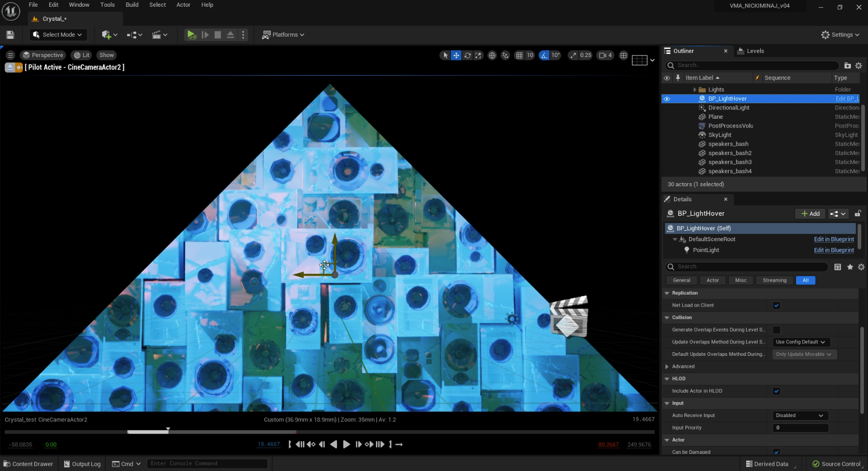868x471 pixels.
Task: Open the Select Mode dropdown
Action: point(58,35)
